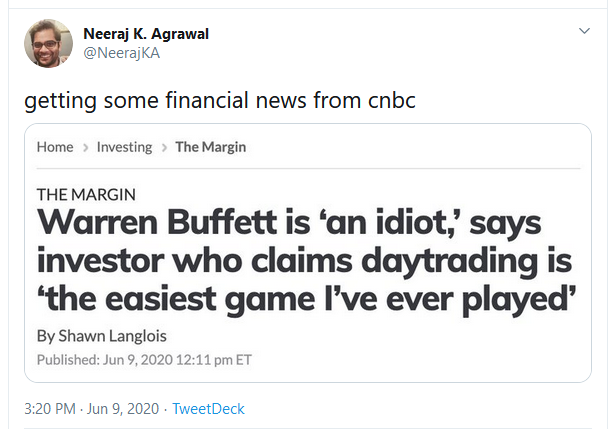Click the Published Jun 9, 2020 date
This screenshot has width=610, height=429.
coord(143,360)
